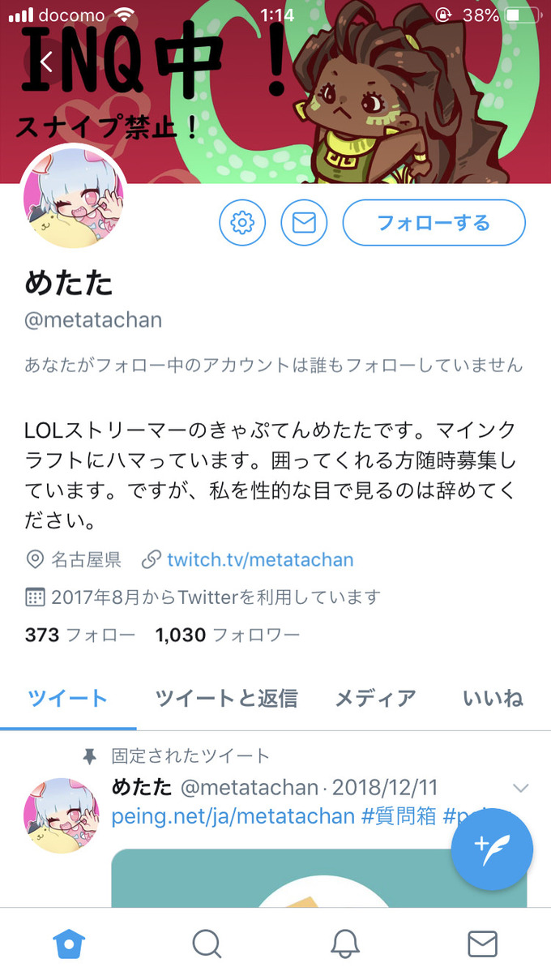Follow user with フォローする button
The image size is (551, 980).
pos(434,222)
